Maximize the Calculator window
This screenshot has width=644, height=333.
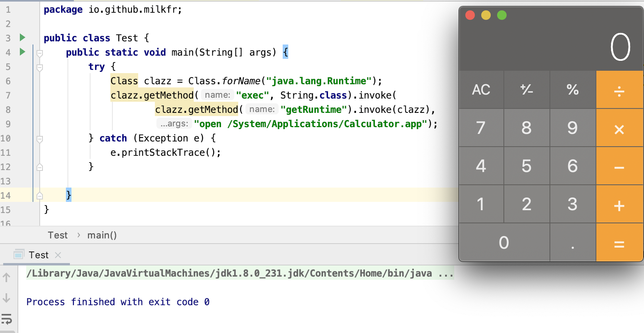pyautogui.click(x=502, y=15)
